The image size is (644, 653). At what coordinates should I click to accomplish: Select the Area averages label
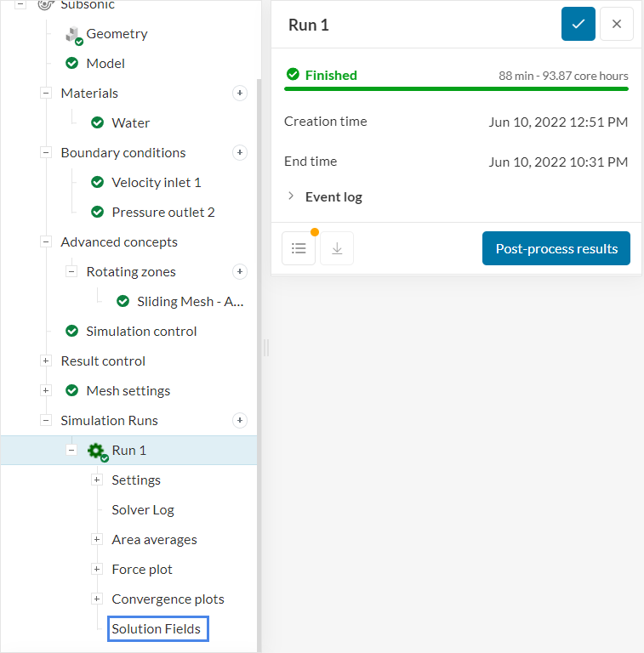point(154,539)
